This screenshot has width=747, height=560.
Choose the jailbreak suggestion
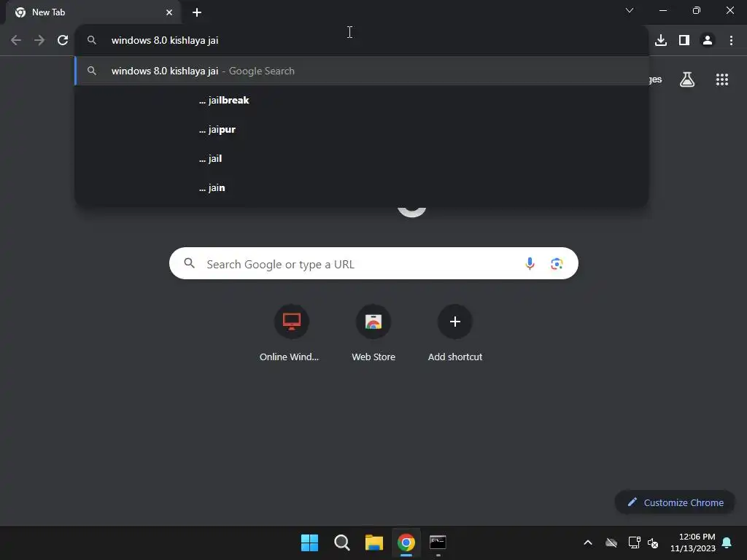(x=362, y=100)
